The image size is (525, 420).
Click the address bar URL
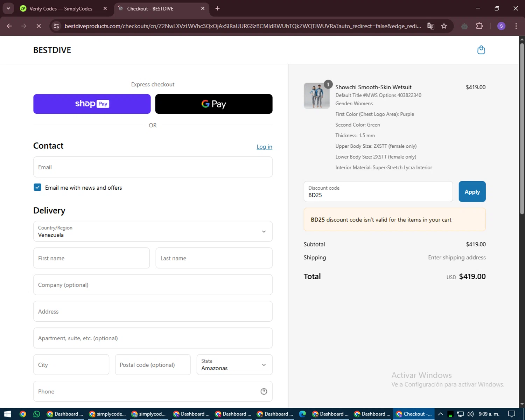pos(243,26)
